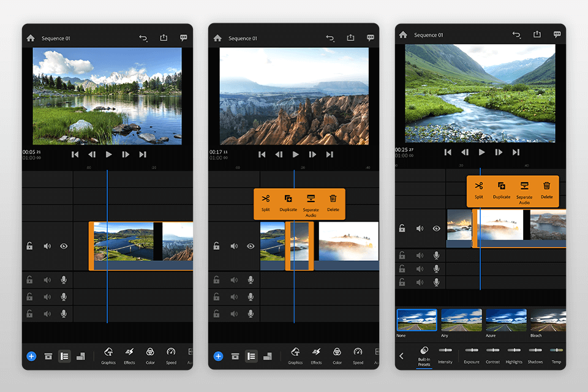The width and height of the screenshot is (588, 392).
Task: Open the Color tool on the left phone
Action: (150, 356)
